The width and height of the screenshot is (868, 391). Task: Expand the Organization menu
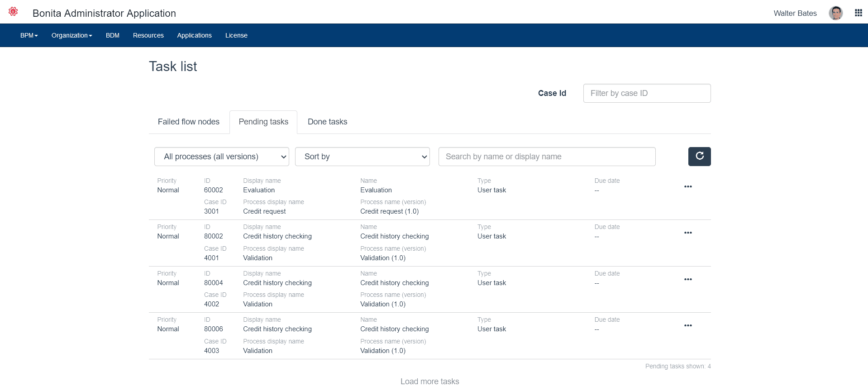click(72, 35)
